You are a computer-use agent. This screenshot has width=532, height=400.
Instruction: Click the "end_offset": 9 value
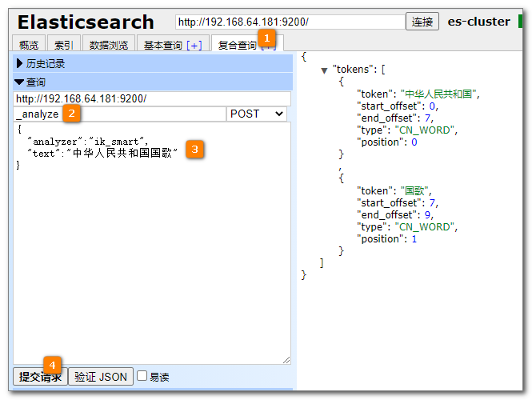[x=427, y=214]
